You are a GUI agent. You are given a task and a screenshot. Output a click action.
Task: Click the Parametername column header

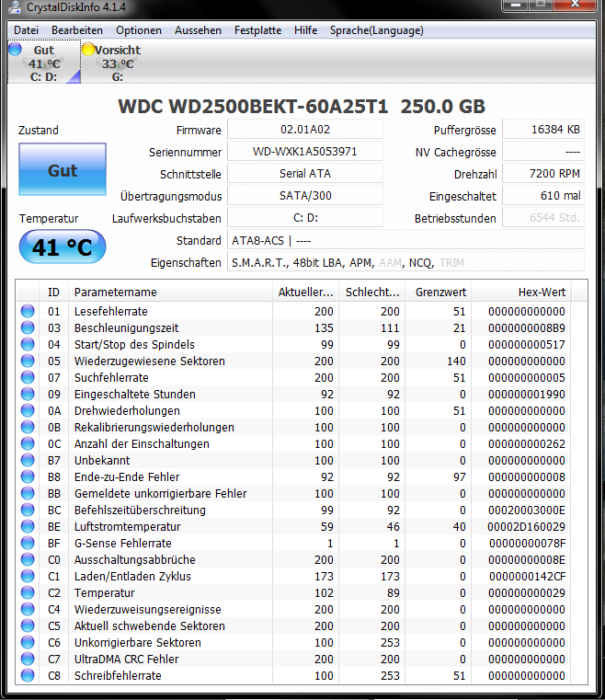pos(170,292)
